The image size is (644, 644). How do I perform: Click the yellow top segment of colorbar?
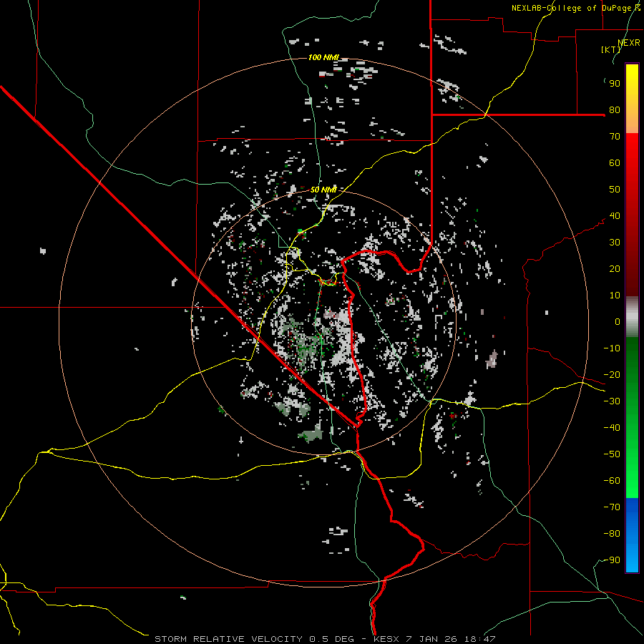coord(632,99)
